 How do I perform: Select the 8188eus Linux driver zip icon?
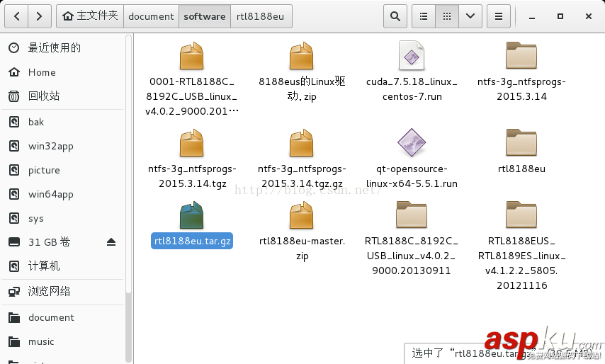pyautogui.click(x=302, y=56)
